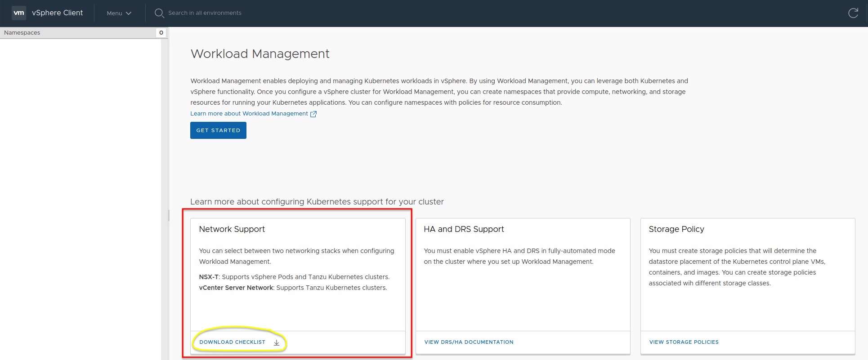Image resolution: width=868 pixels, height=360 pixels.
Task: Click the HA and DRS Support card title
Action: click(x=464, y=229)
